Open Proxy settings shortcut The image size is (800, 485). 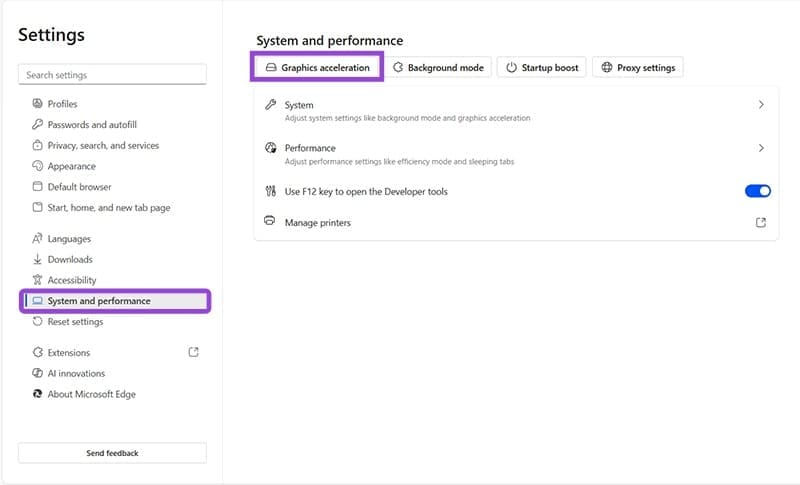click(x=638, y=68)
